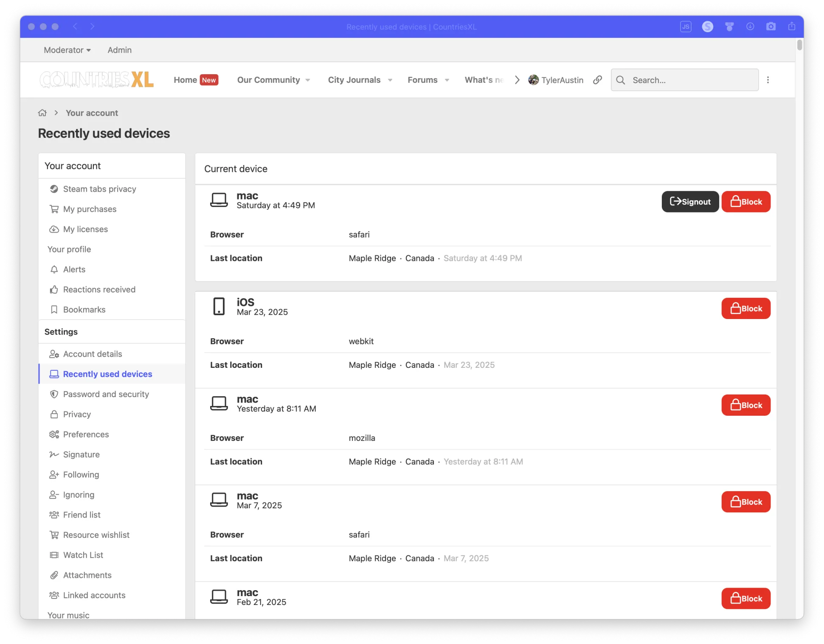
Task: Click the link icon next to TylerAustin
Action: click(x=597, y=80)
